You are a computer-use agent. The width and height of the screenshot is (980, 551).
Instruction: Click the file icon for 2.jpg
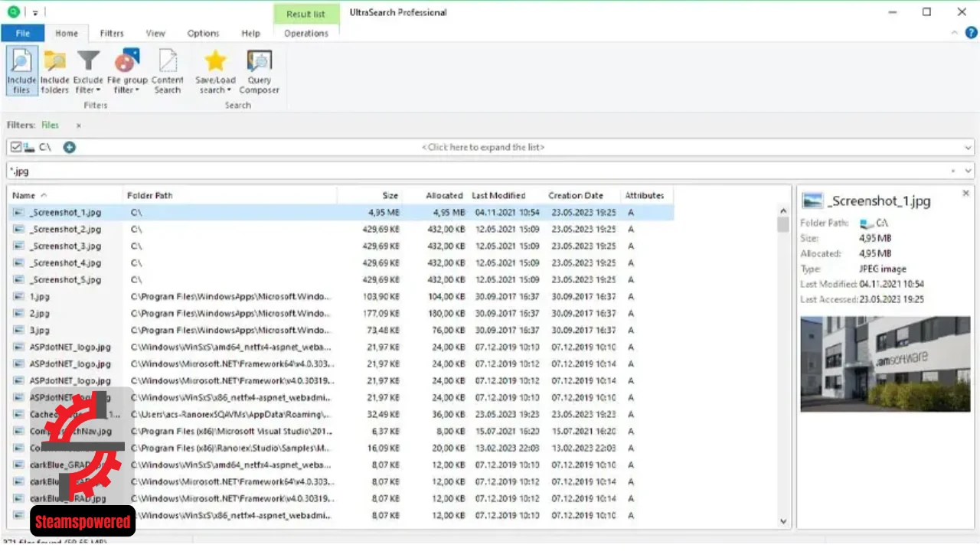point(18,314)
